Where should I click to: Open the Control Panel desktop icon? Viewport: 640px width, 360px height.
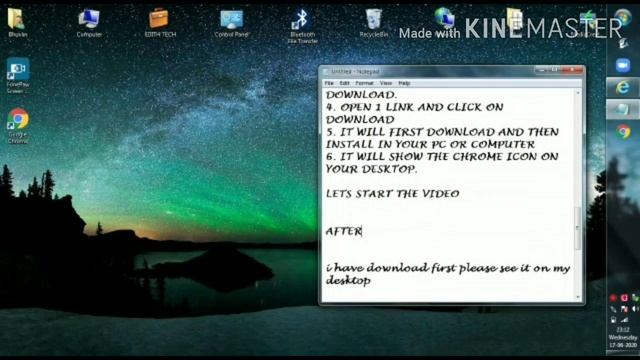point(231,23)
